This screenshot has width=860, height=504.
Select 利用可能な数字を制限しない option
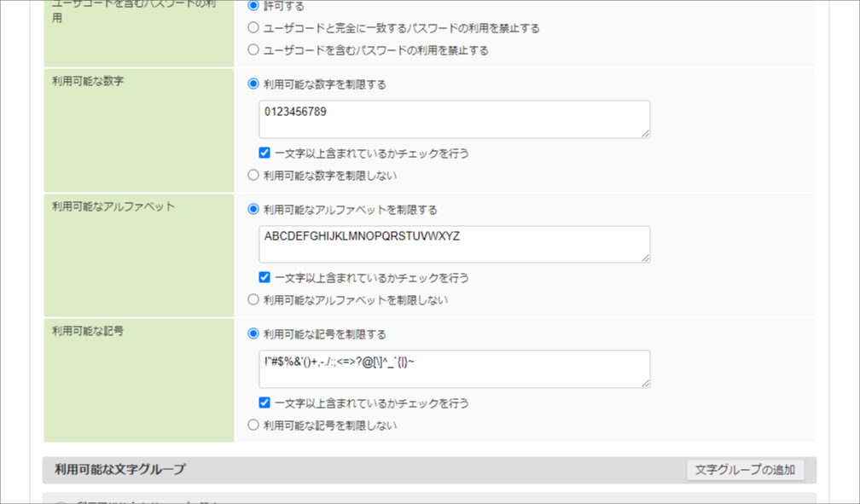click(253, 176)
